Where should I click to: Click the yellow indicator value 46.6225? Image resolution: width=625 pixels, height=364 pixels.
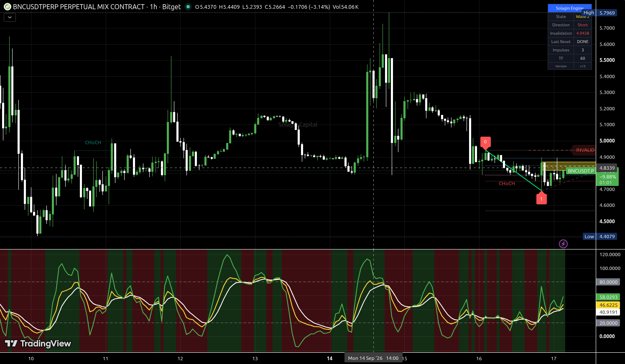pos(608,305)
